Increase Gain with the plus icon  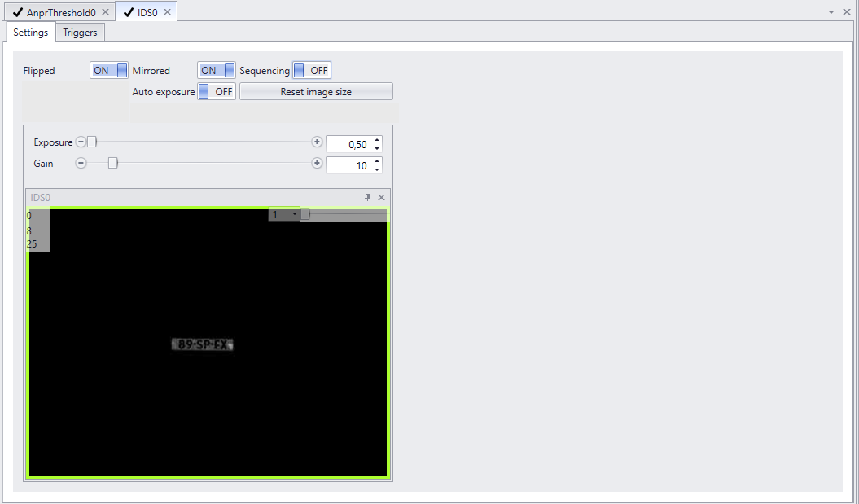click(x=317, y=163)
